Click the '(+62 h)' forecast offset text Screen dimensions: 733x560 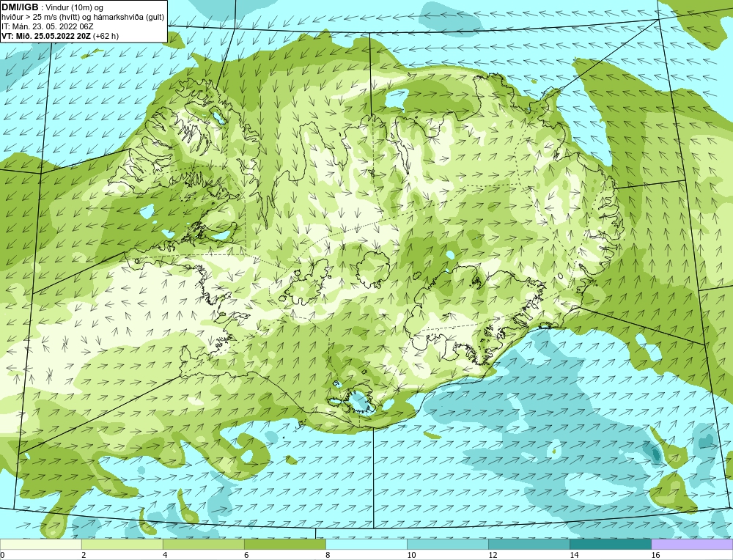106,37
